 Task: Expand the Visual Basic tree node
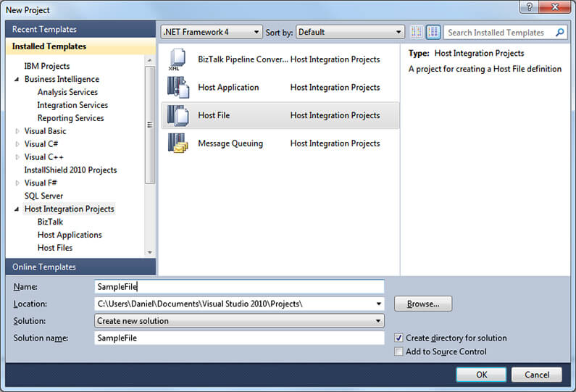click(17, 131)
